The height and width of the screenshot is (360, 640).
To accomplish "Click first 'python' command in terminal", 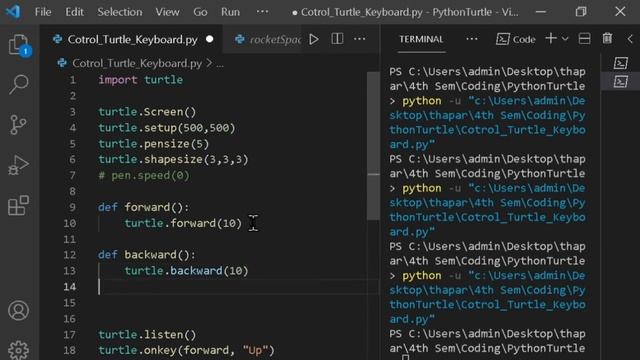I will [x=422, y=101].
